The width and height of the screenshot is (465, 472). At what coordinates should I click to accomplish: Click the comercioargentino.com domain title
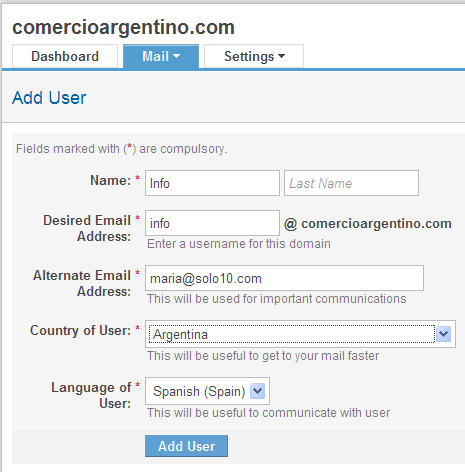coord(123,28)
